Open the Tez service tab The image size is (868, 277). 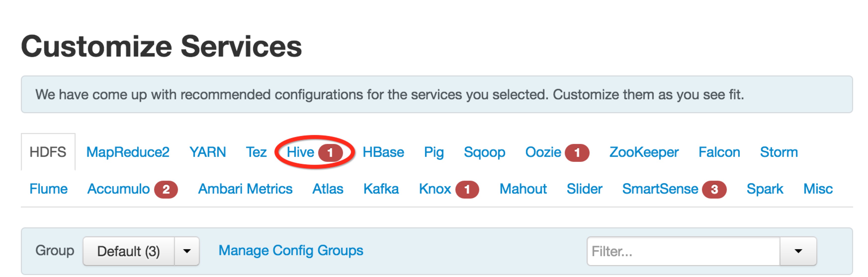256,152
